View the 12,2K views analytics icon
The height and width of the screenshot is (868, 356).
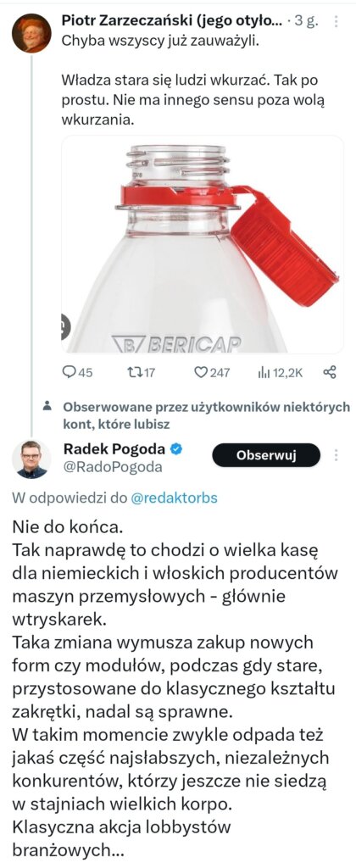(x=263, y=372)
